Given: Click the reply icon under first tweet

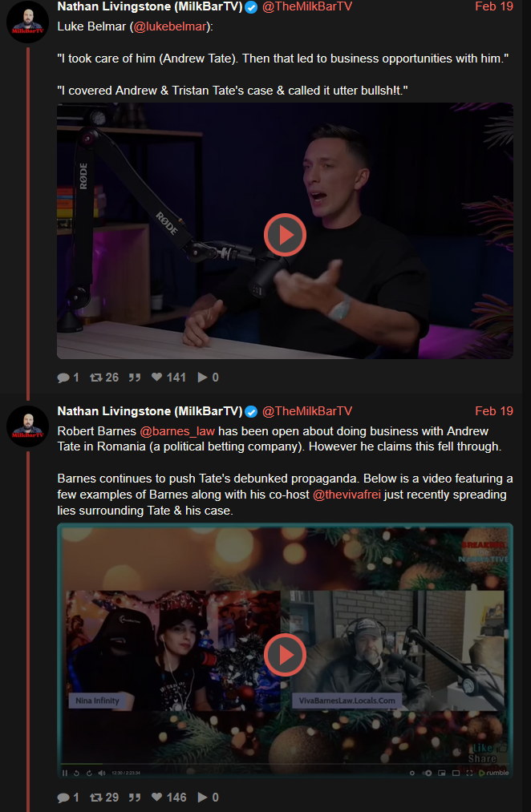Looking at the screenshot, I should click(63, 378).
